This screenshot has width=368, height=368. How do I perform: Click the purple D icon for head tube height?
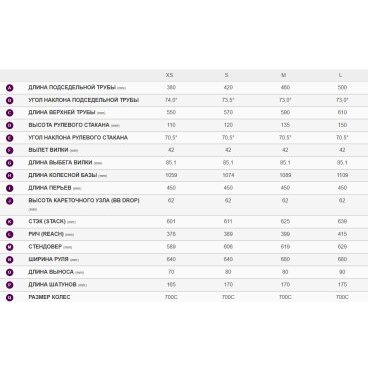click(x=10, y=126)
